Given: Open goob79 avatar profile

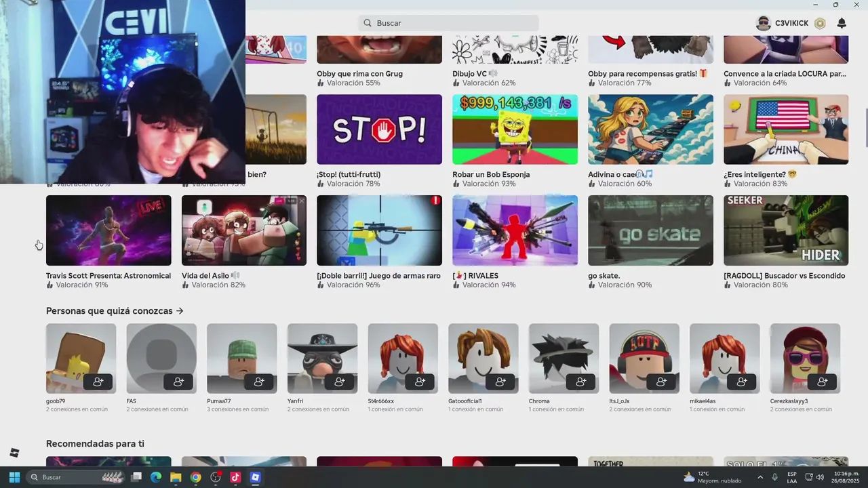Looking at the screenshot, I should coord(81,358).
